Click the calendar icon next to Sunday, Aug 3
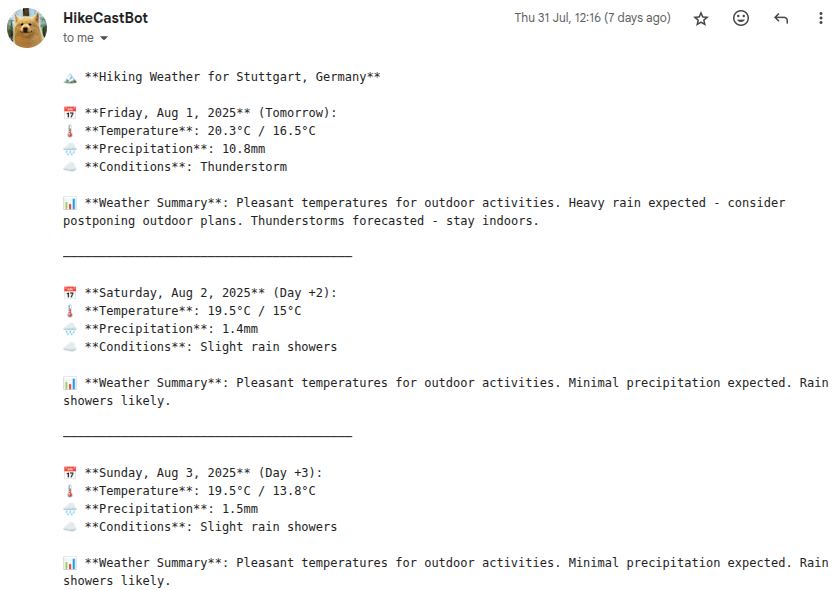 click(x=70, y=473)
